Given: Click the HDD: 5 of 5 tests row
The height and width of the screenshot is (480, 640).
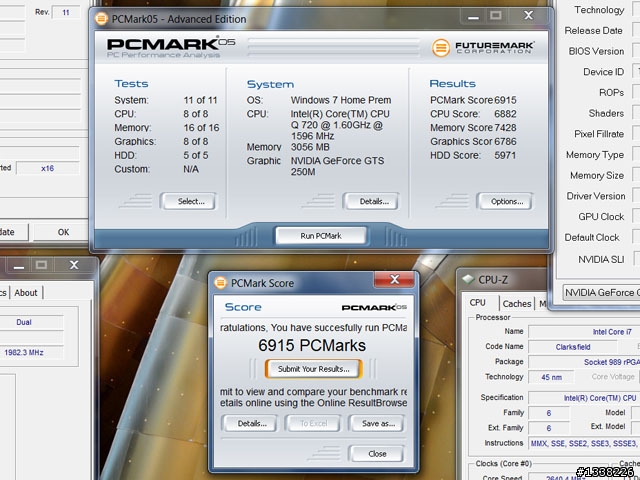Looking at the screenshot, I should pyautogui.click(x=161, y=156).
